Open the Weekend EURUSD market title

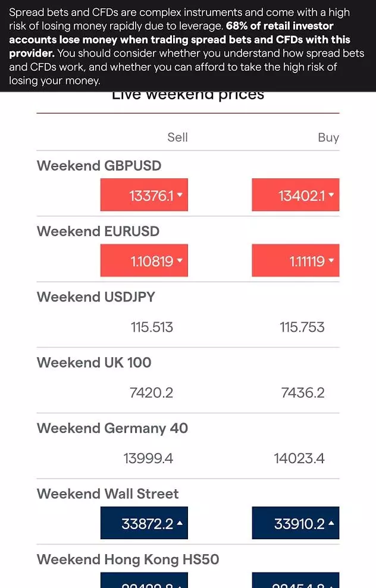(x=98, y=231)
